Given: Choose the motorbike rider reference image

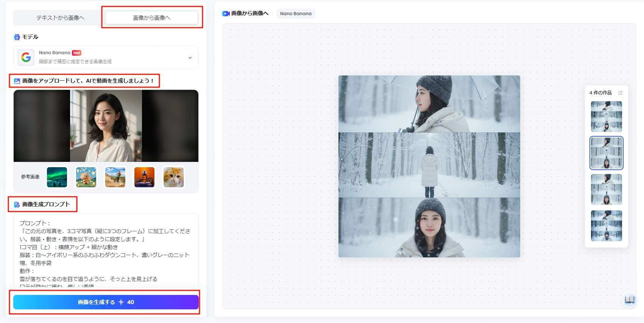Looking at the screenshot, I should [x=115, y=177].
